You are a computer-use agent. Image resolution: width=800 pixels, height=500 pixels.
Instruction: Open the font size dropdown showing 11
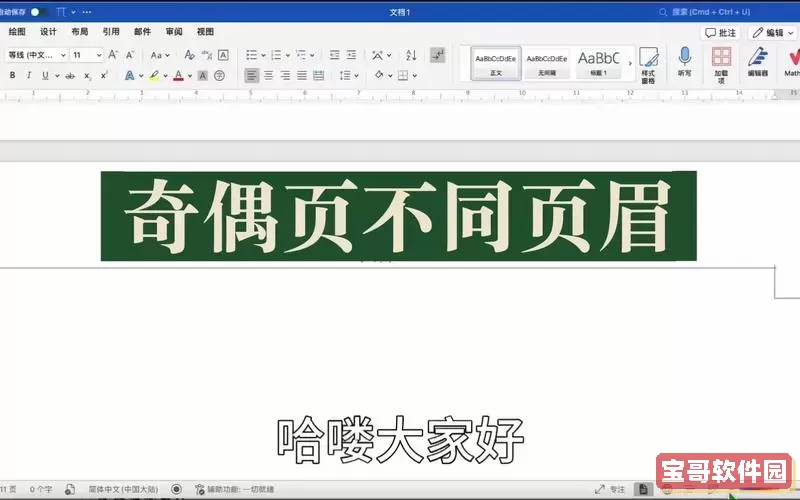pyautogui.click(x=87, y=55)
